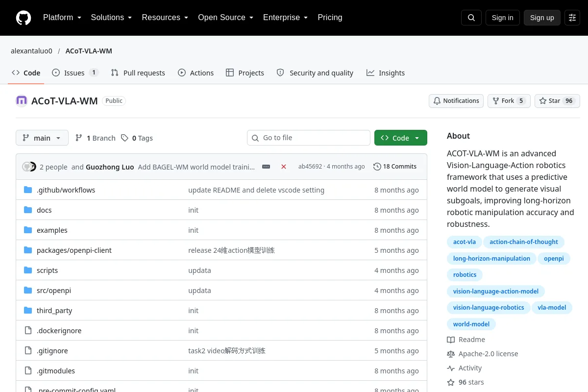Switch to the Projects tab
588x392 pixels.
tap(245, 73)
